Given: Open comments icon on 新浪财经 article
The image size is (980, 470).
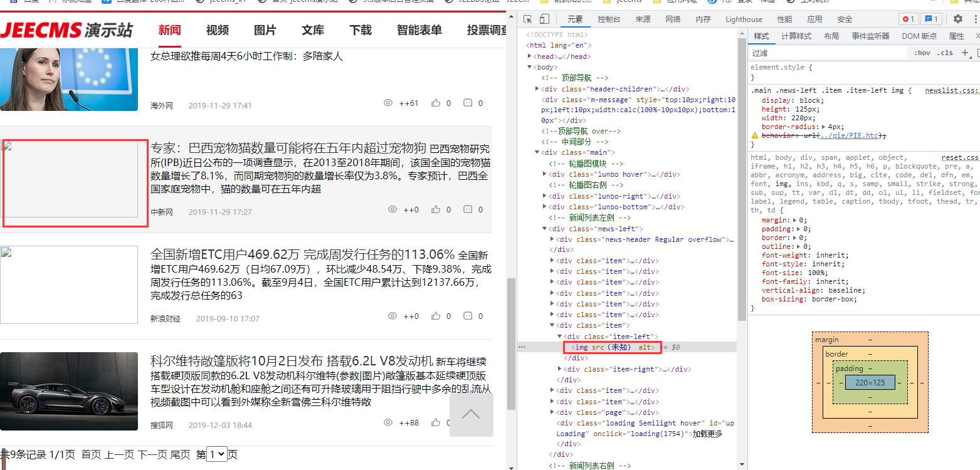Looking at the screenshot, I should click(x=468, y=316).
